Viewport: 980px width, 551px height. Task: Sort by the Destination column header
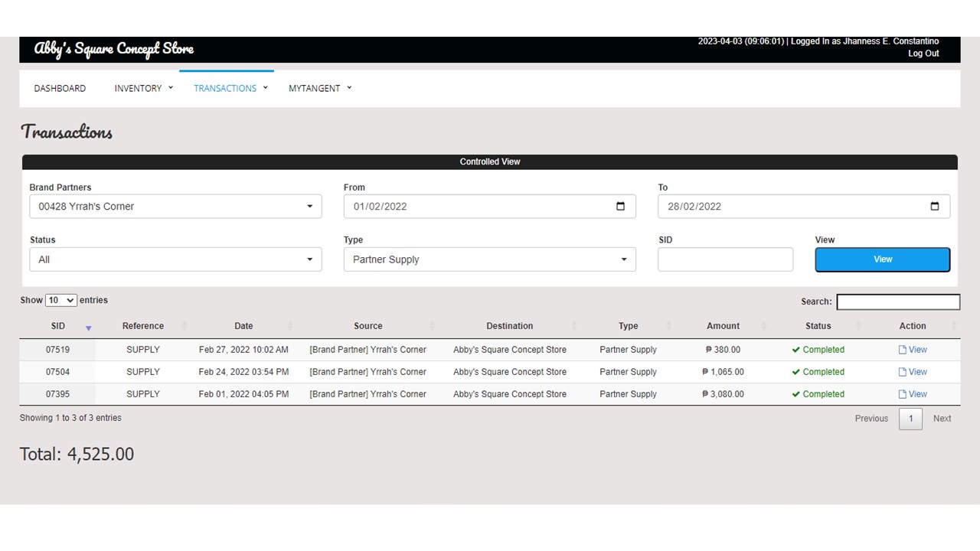[x=510, y=326]
